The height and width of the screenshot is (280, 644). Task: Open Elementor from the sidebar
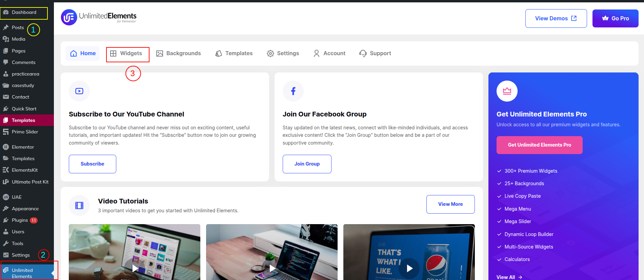(x=23, y=147)
